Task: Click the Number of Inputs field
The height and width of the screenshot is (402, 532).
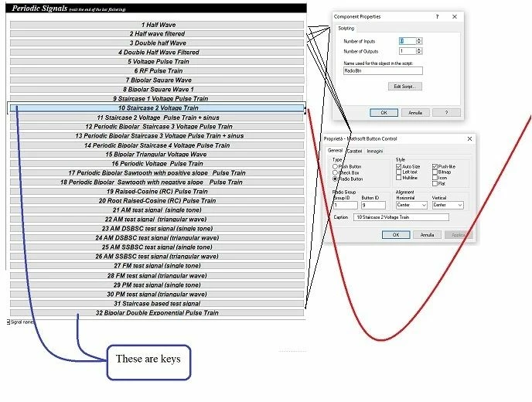Action: tap(408, 41)
